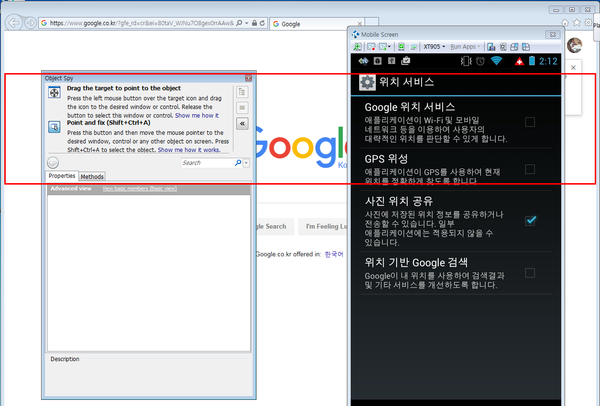Close the Mobile Screen window
The image size is (600, 406).
(553, 34)
